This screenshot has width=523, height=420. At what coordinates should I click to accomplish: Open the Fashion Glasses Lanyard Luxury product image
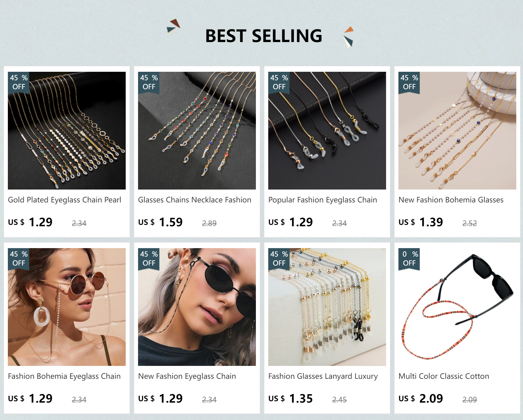327,307
